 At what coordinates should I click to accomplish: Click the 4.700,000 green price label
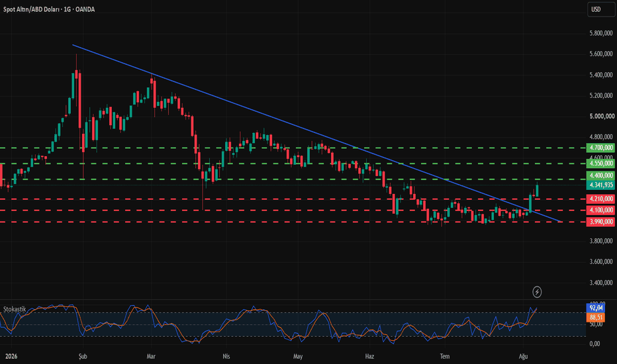click(x=600, y=148)
